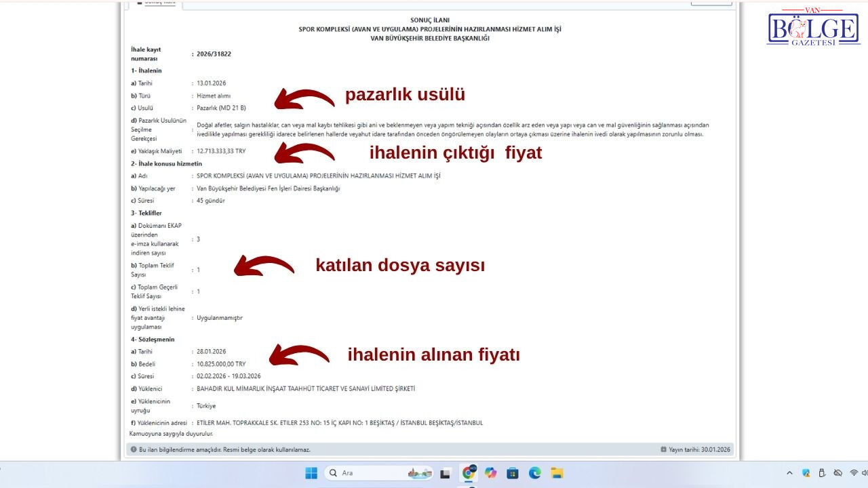Screen dimensions: 868x488
Task: Click the Türü value Hizmet alımı
Action: 214,96
